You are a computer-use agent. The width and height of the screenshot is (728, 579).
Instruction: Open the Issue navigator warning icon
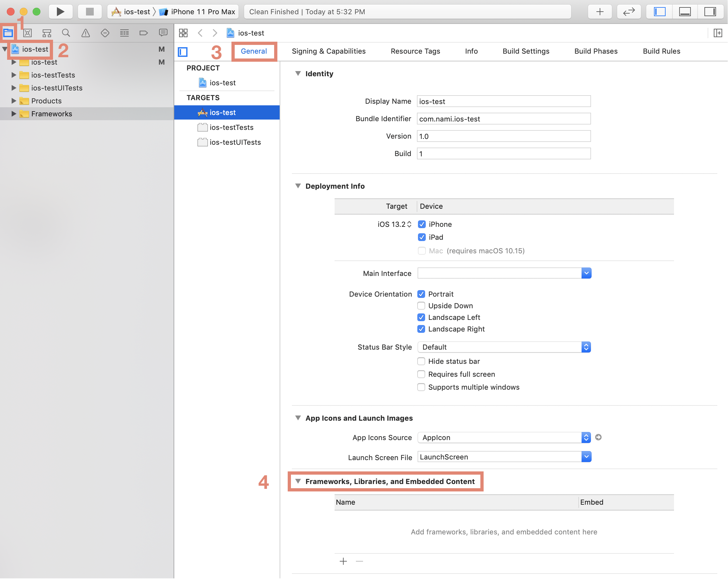click(85, 33)
